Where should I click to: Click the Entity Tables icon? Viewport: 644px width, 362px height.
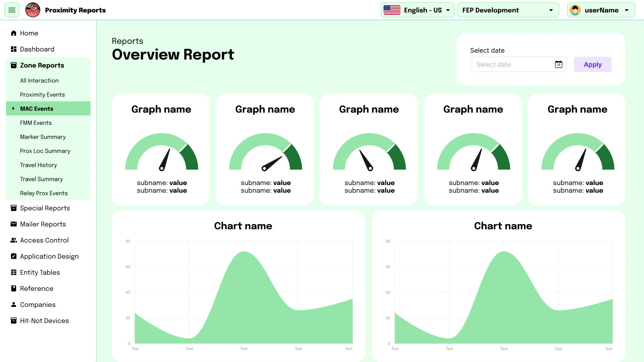point(14,272)
